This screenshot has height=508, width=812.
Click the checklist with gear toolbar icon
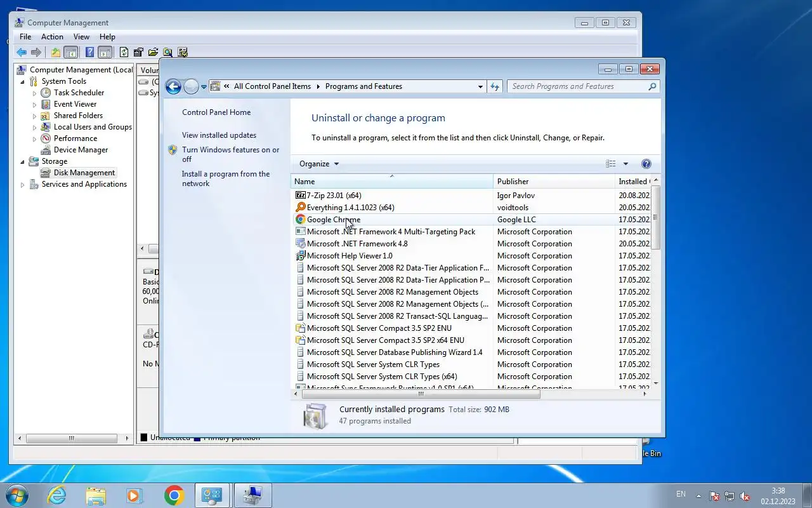pos(183,53)
